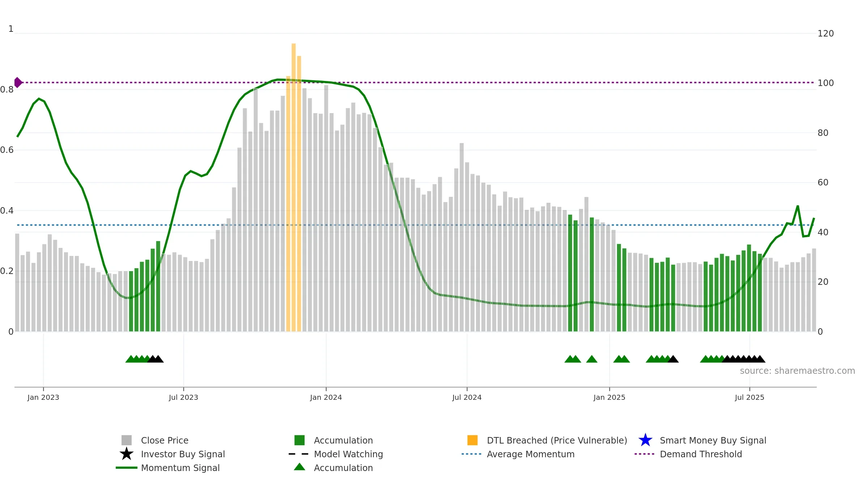This screenshot has width=868, height=488.
Task: Click the left axis value 0.8
Action: 7,90
